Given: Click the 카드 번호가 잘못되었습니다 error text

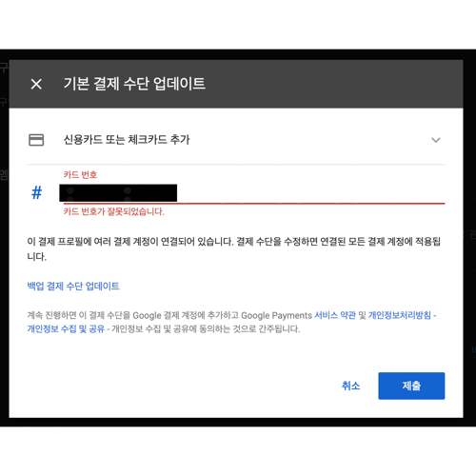Looking at the screenshot, I should click(x=114, y=211).
